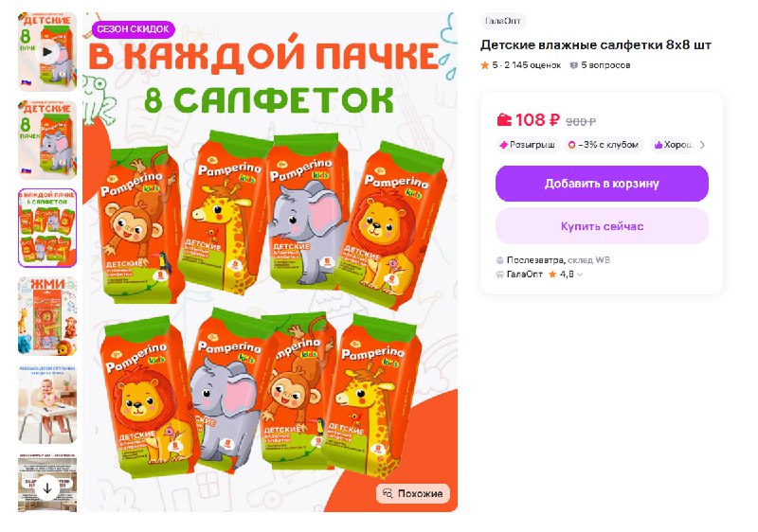Viewport: 758px width, 532px height.
Task: Select the −3% с клубом badge
Action: (604, 145)
